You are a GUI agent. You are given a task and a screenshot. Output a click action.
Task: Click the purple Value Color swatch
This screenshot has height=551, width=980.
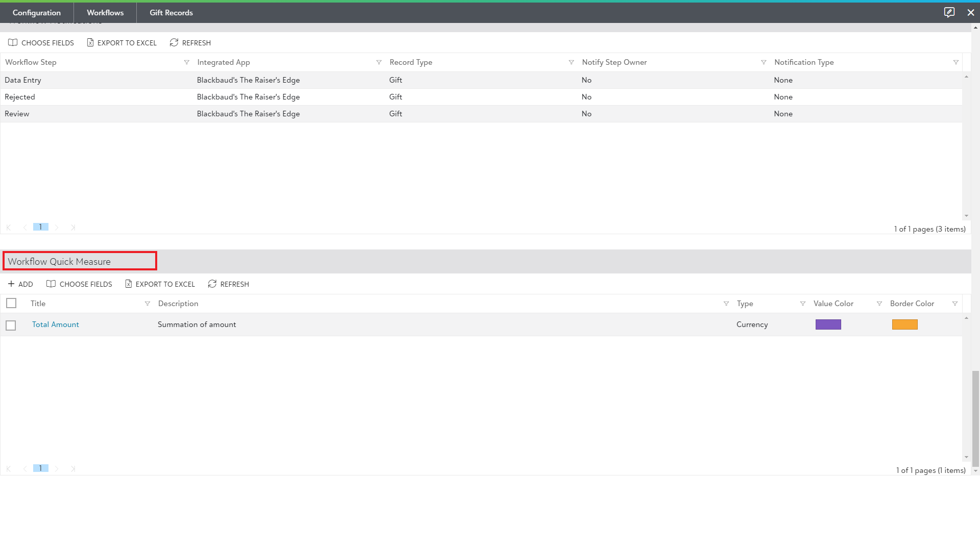pyautogui.click(x=828, y=324)
